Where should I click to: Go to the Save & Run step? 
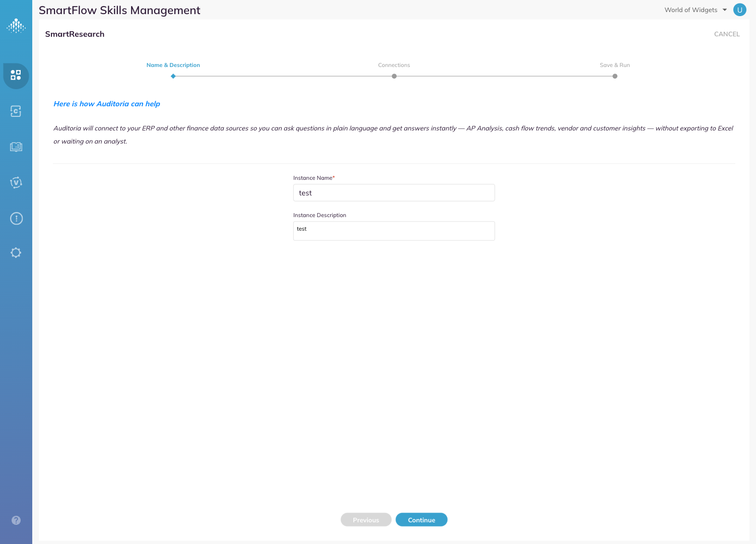coord(615,65)
